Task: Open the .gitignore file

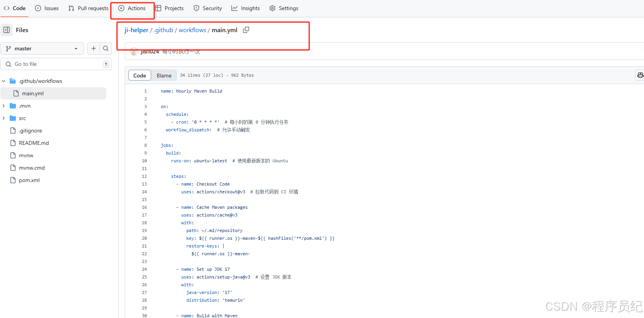Action: tap(30, 131)
